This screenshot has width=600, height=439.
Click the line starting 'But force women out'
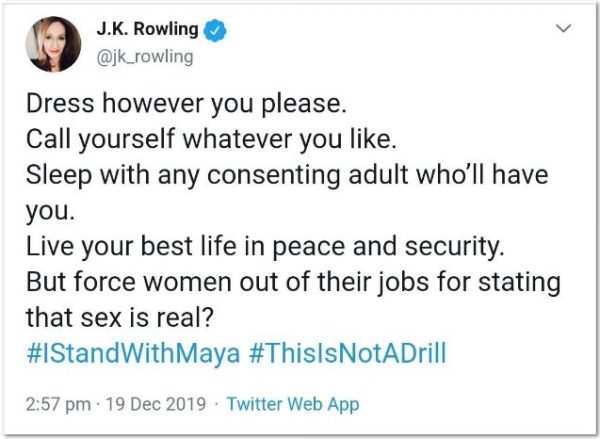293,282
